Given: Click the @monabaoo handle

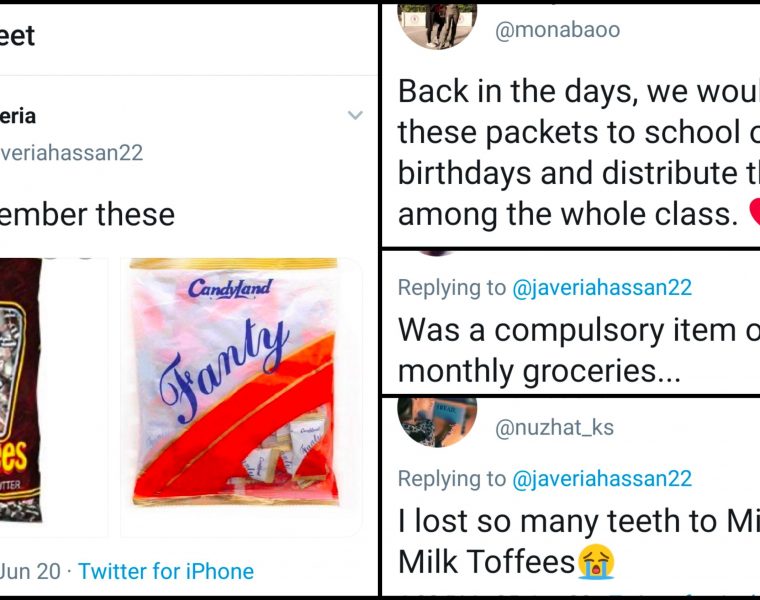Looking at the screenshot, I should click(558, 30).
